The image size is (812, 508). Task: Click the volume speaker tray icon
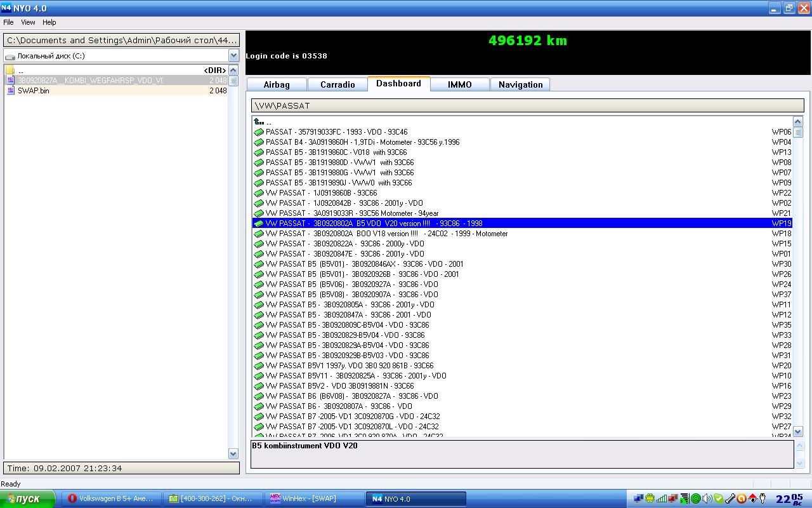[707, 499]
